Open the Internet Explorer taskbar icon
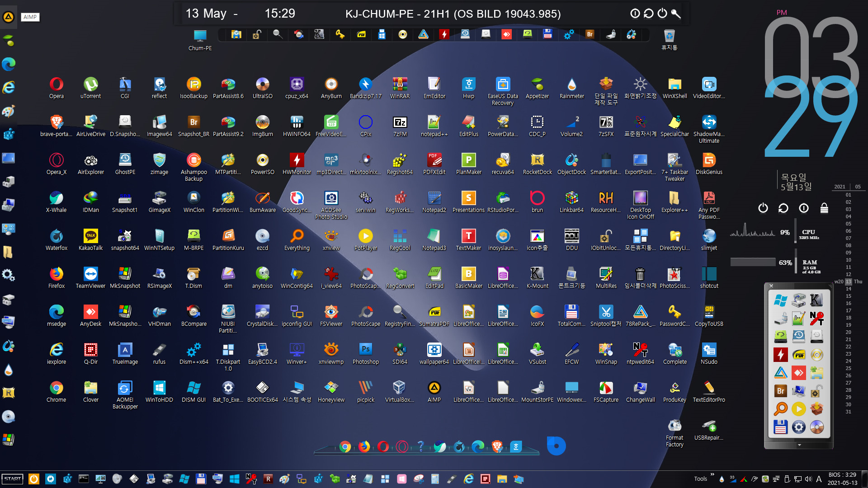The height and width of the screenshot is (488, 868). pos(468,479)
